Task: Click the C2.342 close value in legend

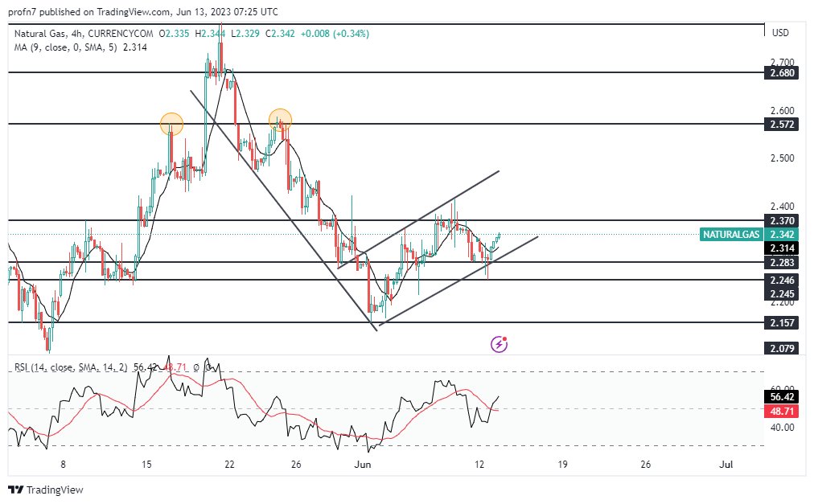Action: [280, 34]
